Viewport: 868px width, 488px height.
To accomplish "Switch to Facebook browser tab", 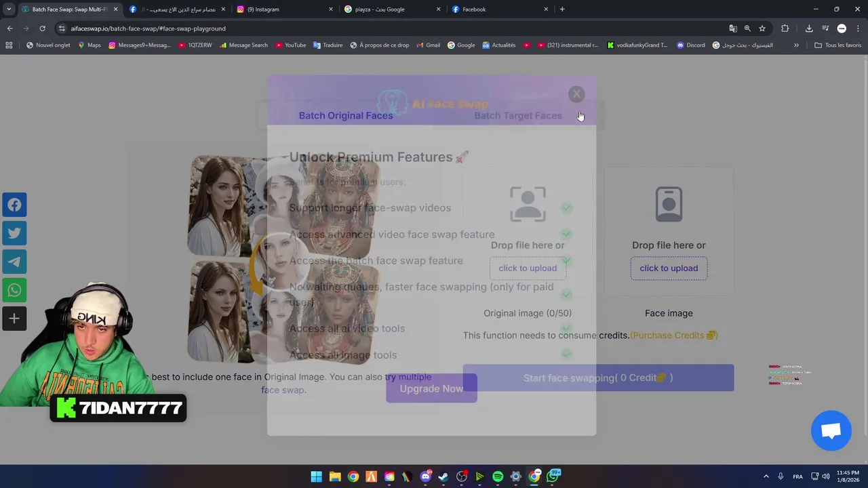I will [x=500, y=9].
